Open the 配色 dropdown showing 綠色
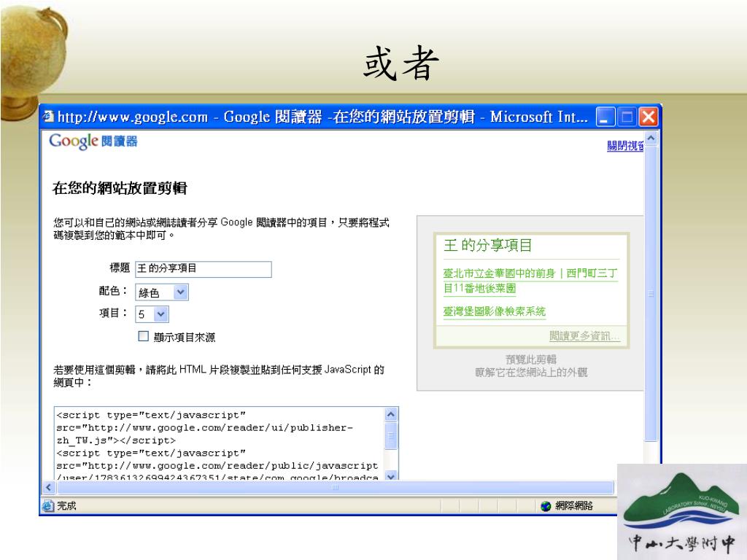 coord(162,292)
